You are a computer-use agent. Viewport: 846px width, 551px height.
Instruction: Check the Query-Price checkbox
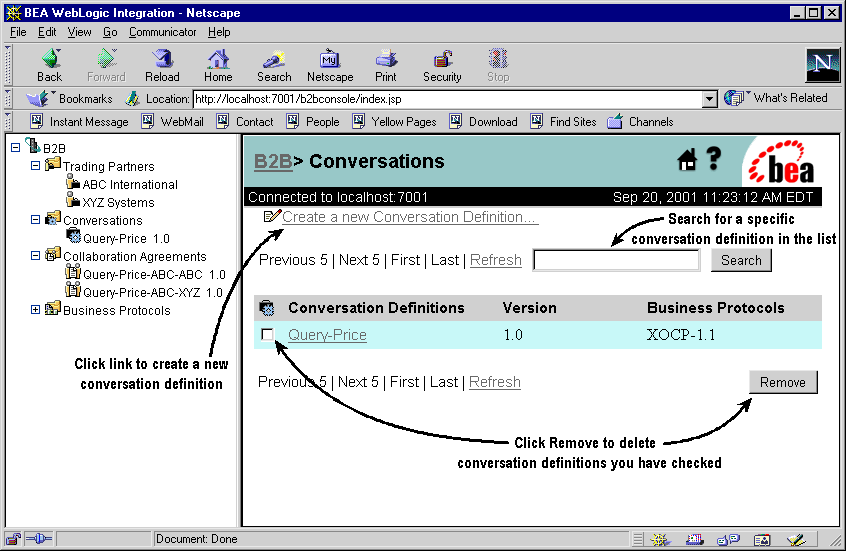(267, 335)
